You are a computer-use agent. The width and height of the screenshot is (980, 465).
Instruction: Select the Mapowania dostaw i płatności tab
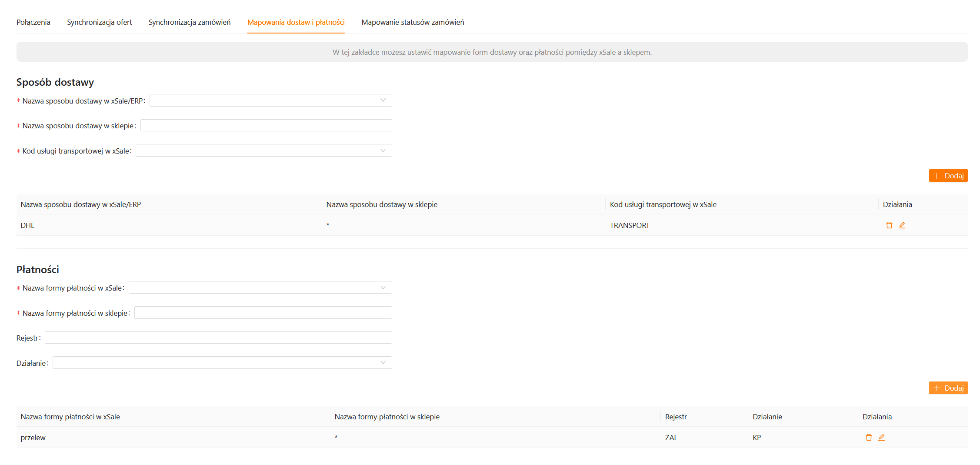point(296,22)
